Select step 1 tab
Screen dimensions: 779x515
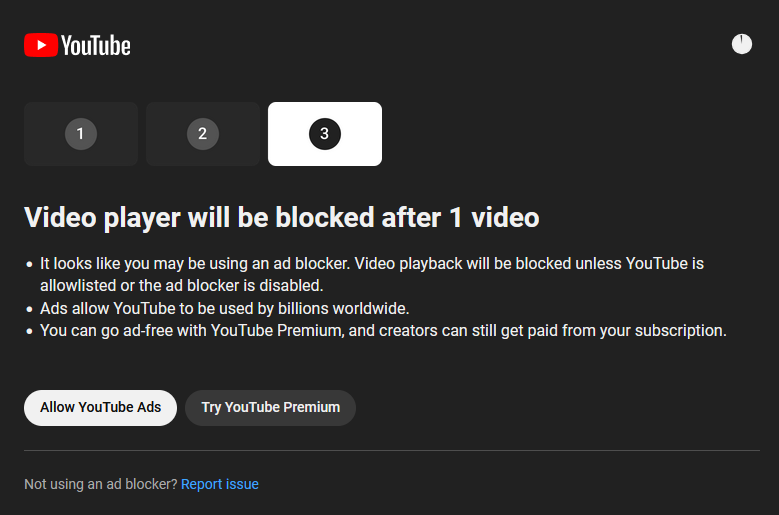(x=81, y=134)
